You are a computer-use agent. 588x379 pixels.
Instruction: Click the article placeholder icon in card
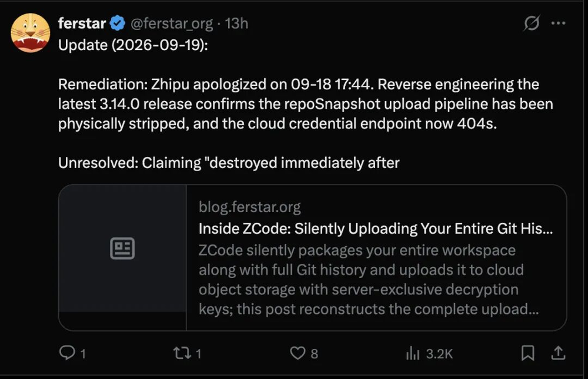click(x=122, y=248)
